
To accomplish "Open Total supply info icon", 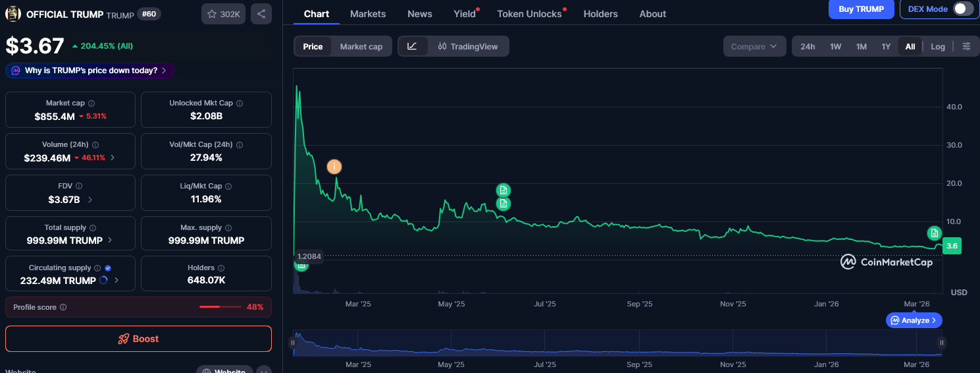I will 92,228.
